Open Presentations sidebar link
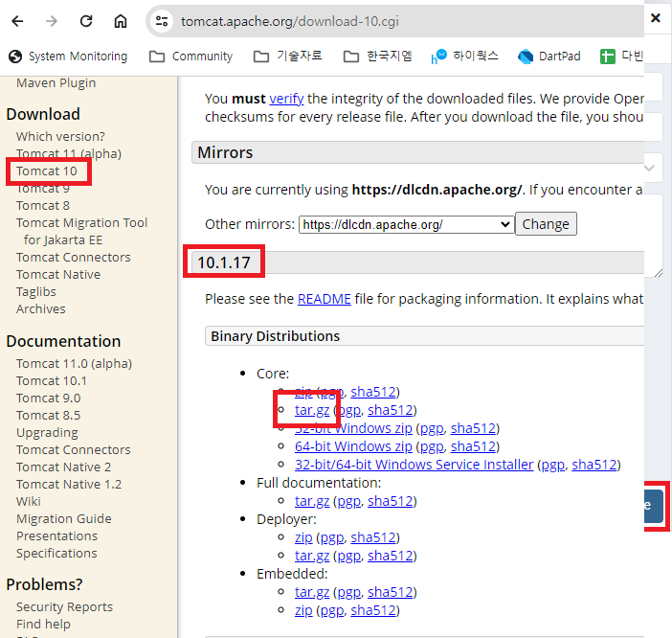The height and width of the screenshot is (638, 672). pos(57,535)
